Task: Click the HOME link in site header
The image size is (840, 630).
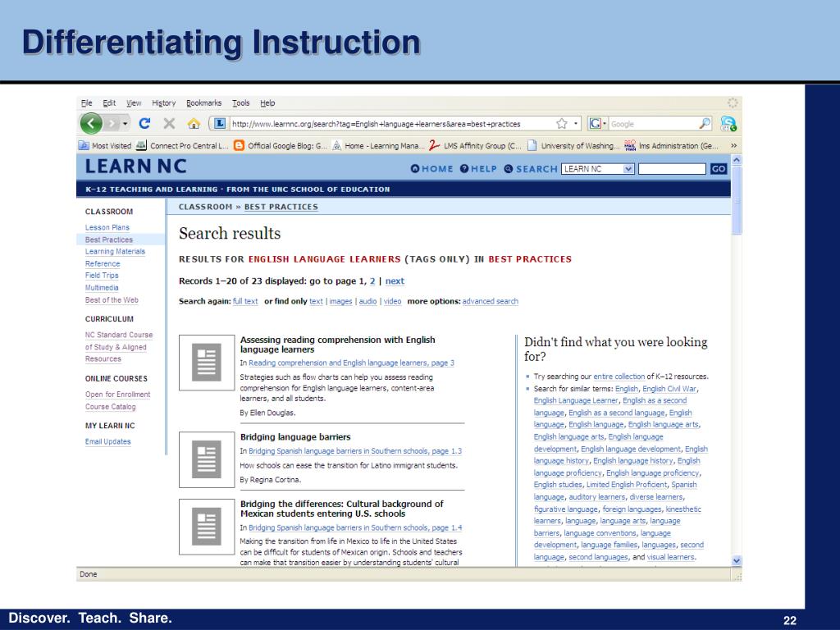Action: pos(431,169)
